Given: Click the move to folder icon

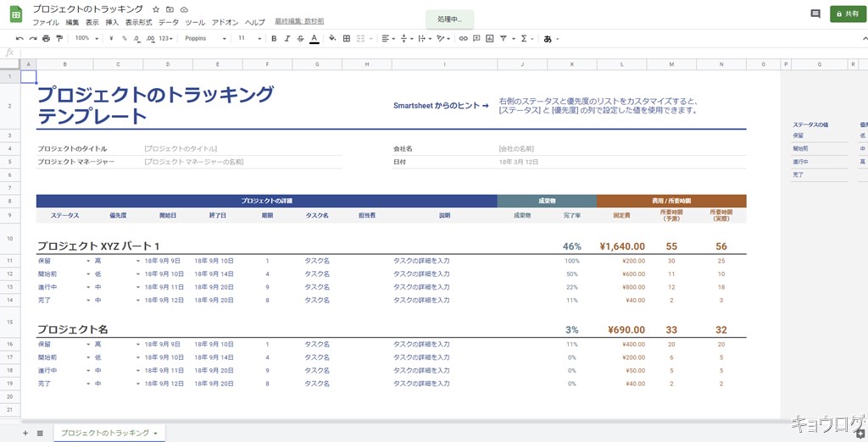Looking at the screenshot, I should click(x=170, y=9).
